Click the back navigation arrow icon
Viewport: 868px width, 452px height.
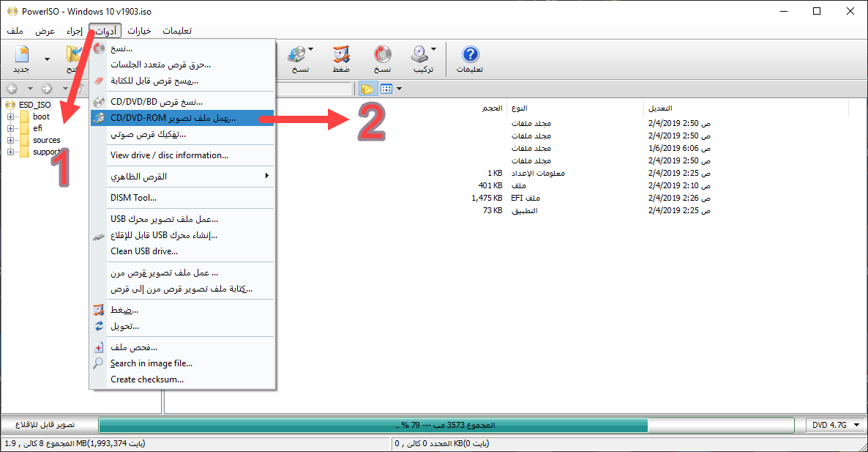12,89
